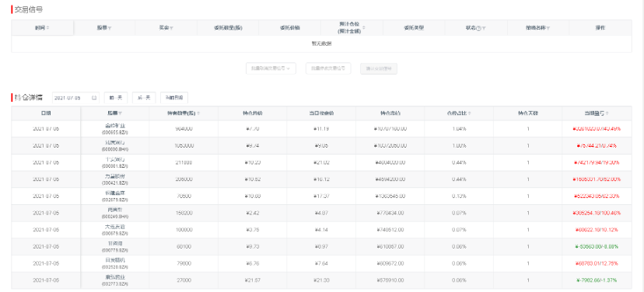Screen dimensions: 644x292
Task: Click the average price ¥2.42
Action: 252,213
